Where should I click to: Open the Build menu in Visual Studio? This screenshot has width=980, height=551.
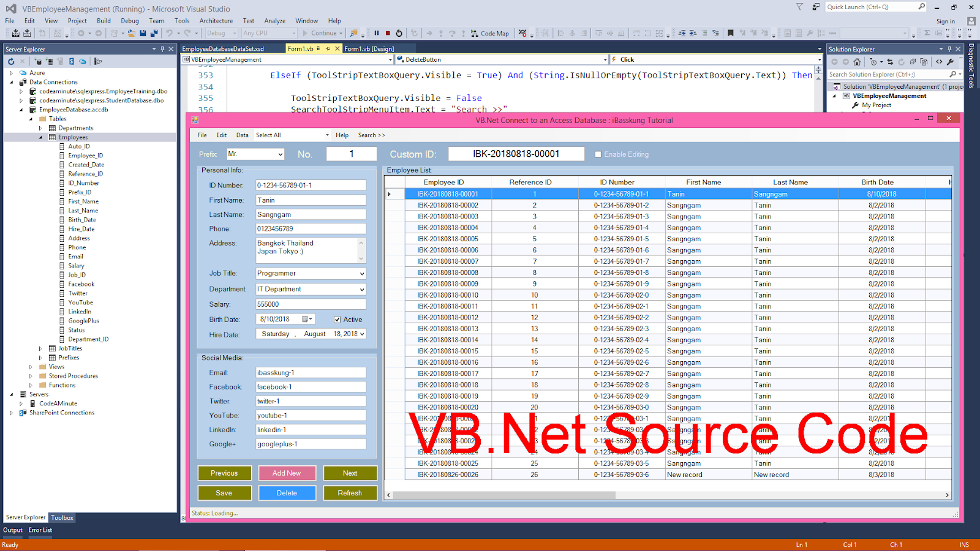click(104, 21)
